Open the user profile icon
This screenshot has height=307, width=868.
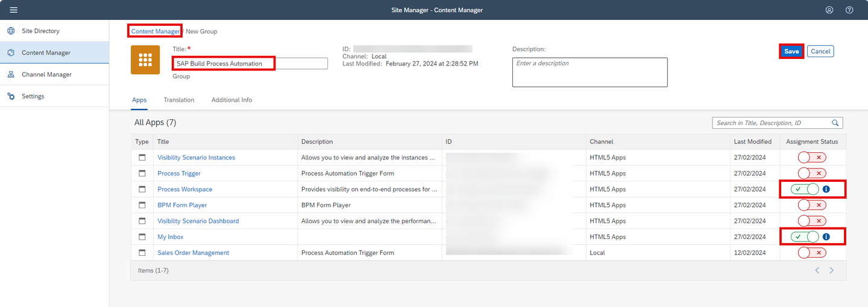[x=829, y=10]
